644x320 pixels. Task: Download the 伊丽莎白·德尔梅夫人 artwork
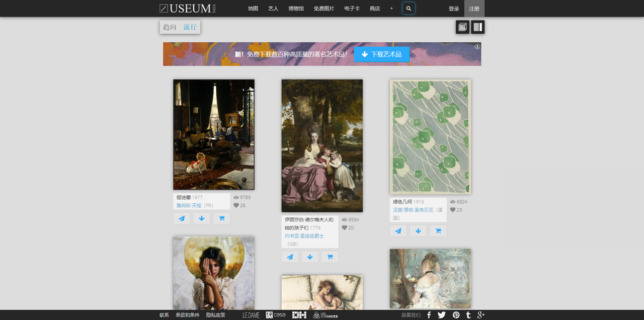pyautogui.click(x=310, y=257)
